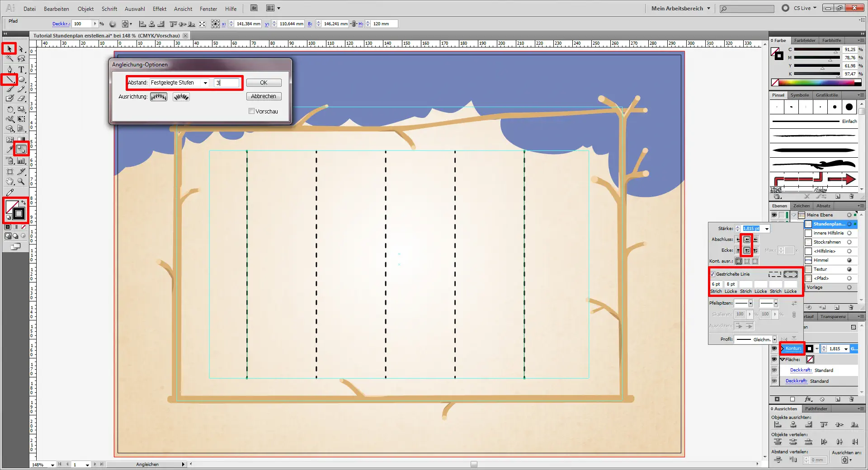The height and width of the screenshot is (470, 868).
Task: Confirm with the OK button
Action: point(264,82)
